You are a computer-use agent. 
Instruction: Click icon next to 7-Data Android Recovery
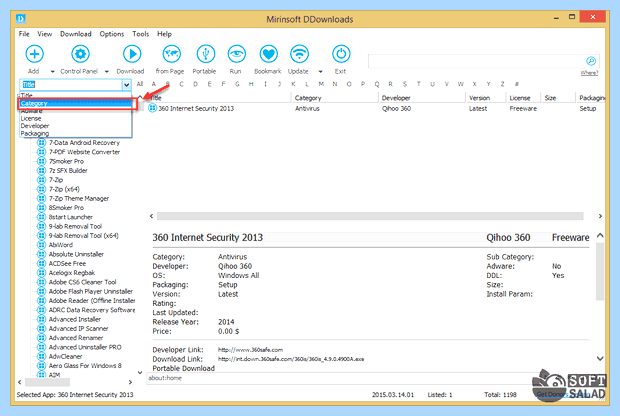(x=42, y=143)
